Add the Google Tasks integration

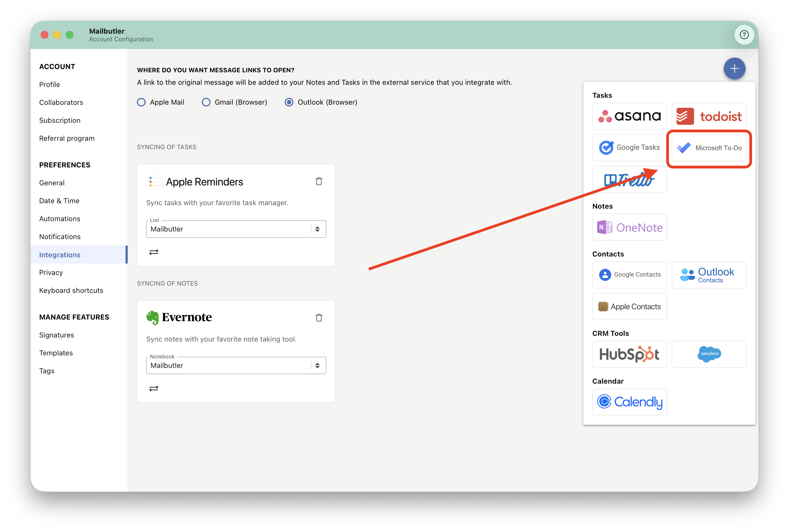[629, 148]
